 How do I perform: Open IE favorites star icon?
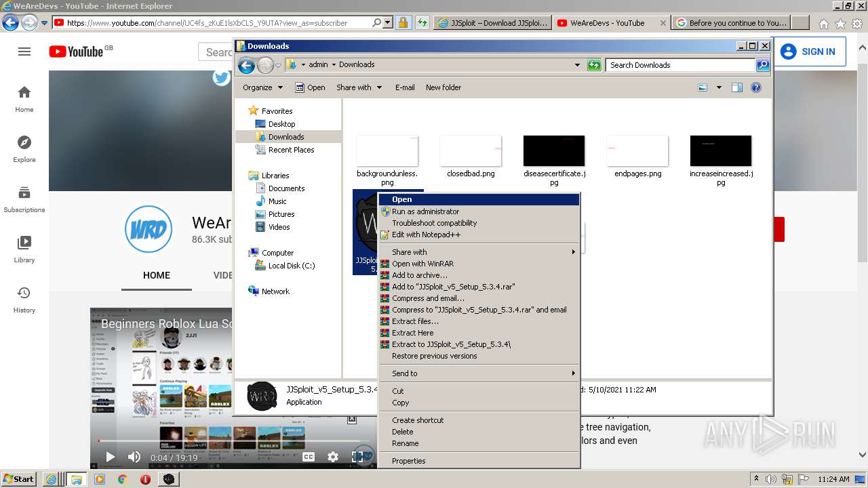point(840,24)
